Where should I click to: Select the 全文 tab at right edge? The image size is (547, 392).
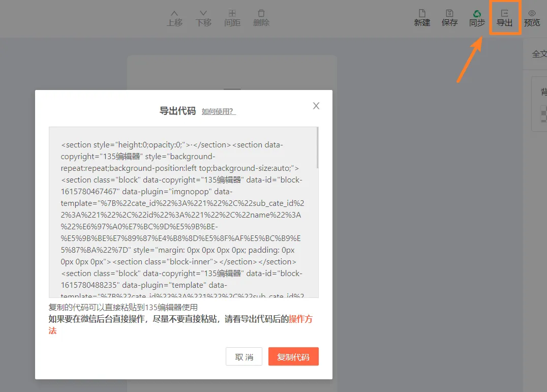[x=539, y=54]
